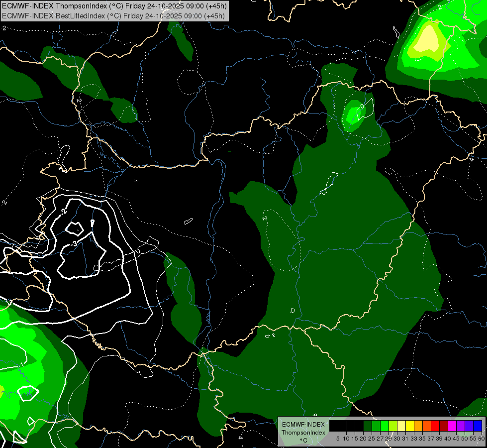
Task: Click the legend's ECMWF-INDEX label
Action: tap(303, 425)
